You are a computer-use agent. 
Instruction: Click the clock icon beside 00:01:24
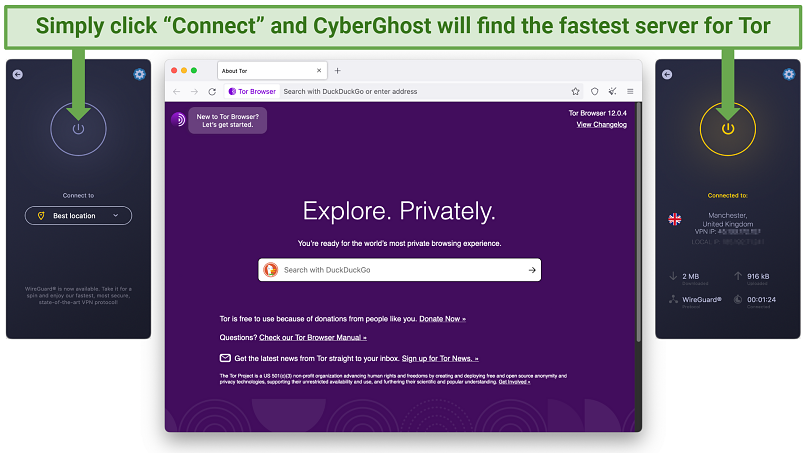[x=738, y=299]
